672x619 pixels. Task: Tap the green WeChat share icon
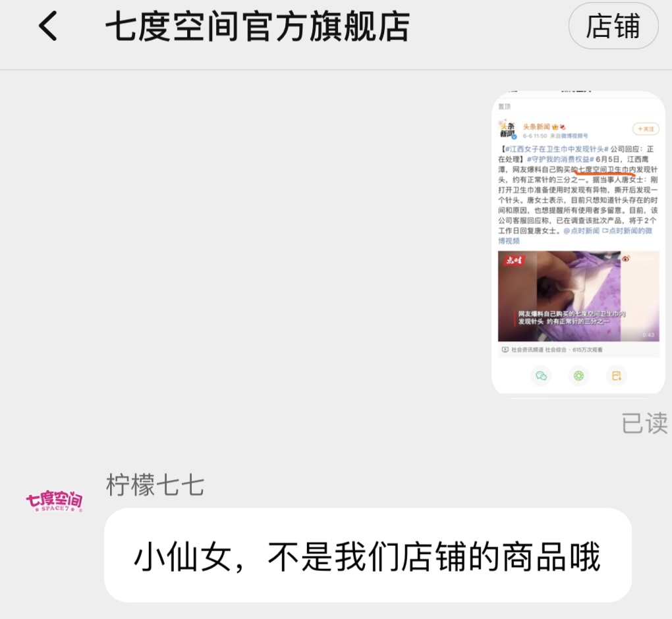[x=541, y=376]
